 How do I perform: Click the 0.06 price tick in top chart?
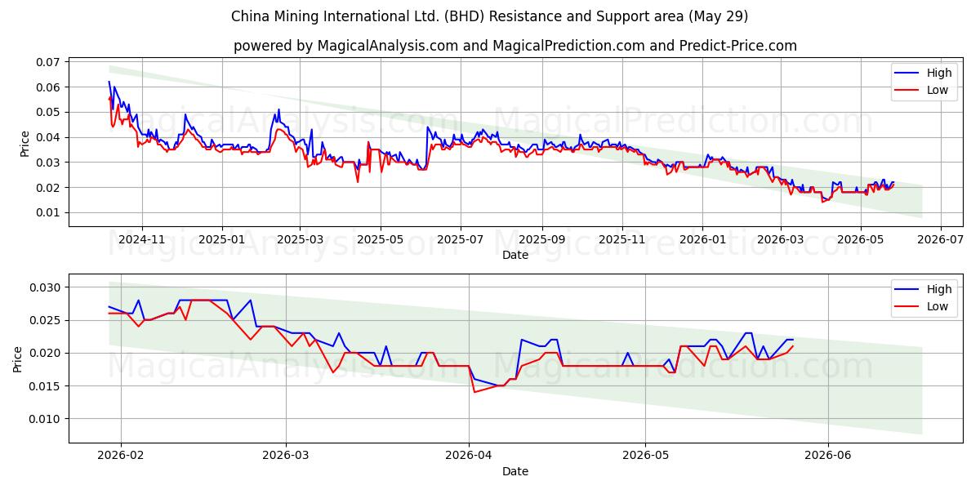coord(50,87)
